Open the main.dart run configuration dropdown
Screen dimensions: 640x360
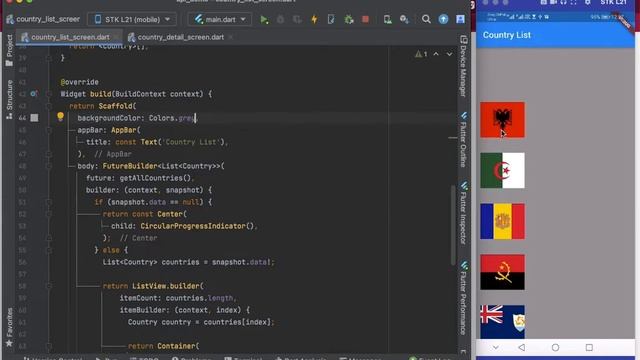click(x=220, y=19)
